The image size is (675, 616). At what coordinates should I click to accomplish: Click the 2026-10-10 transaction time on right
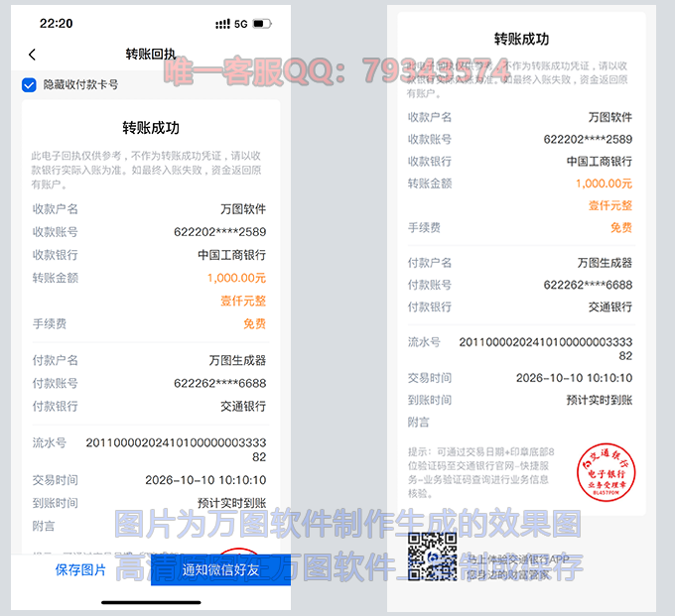[574, 378]
